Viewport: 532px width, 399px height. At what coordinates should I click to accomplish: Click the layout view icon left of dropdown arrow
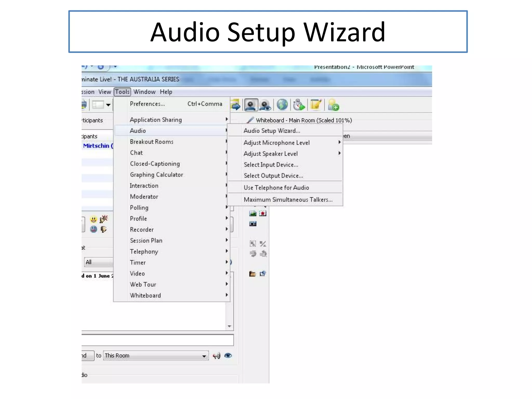pyautogui.click(x=98, y=105)
